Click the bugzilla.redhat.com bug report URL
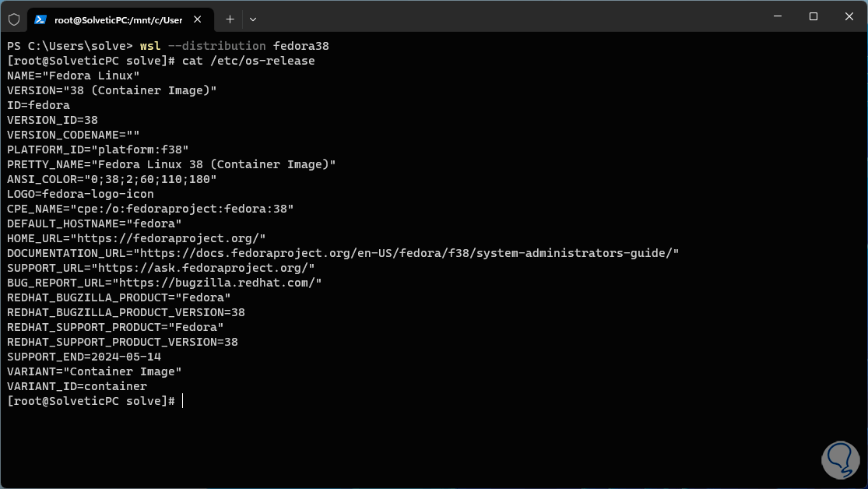Viewport: 868px width, 489px height. pyautogui.click(x=216, y=283)
